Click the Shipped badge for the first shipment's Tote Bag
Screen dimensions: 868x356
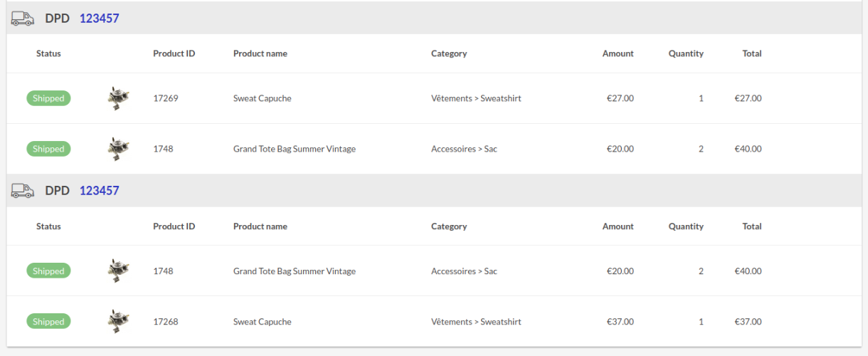[48, 149]
